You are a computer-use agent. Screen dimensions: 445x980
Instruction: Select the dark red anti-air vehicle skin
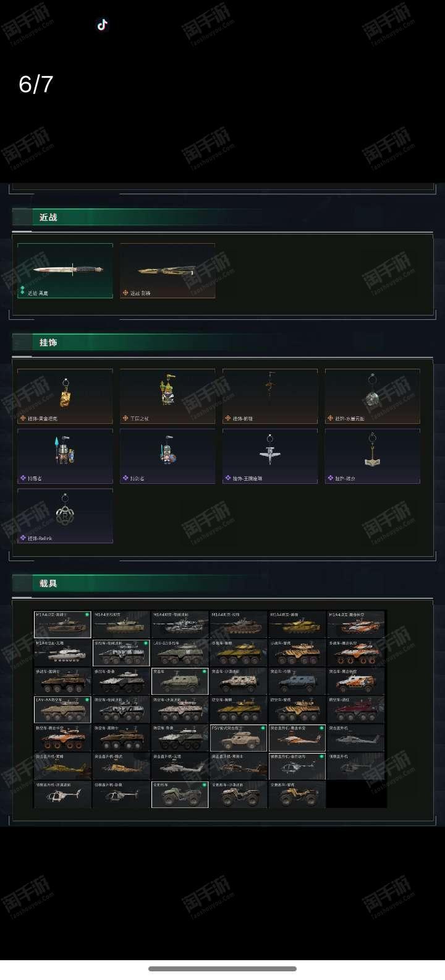coord(356,710)
